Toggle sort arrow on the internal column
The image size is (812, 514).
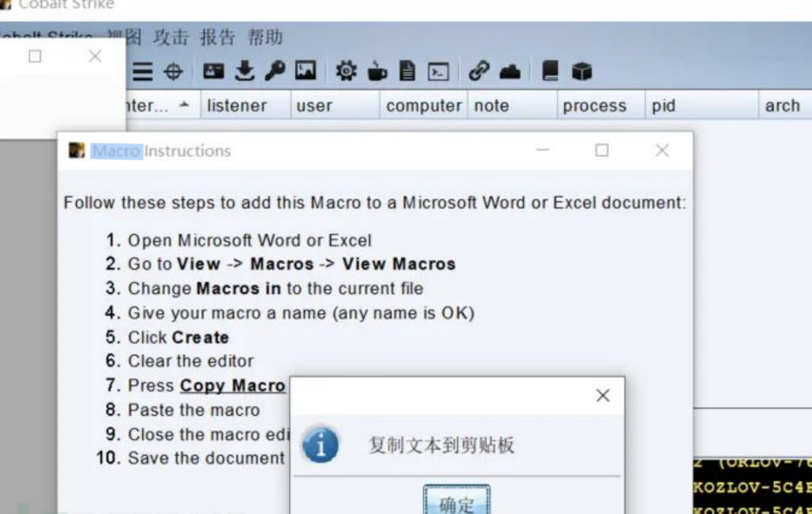pos(184,105)
